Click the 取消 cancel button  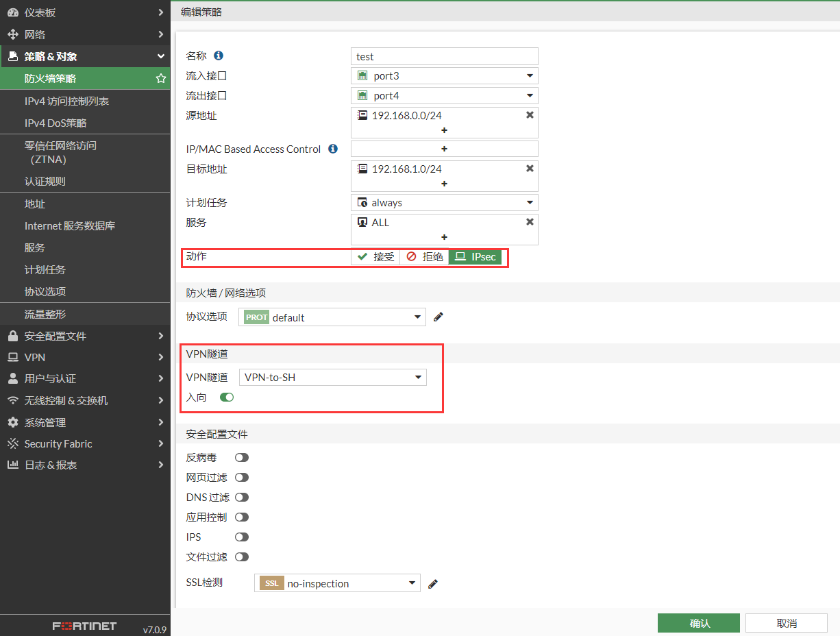787,623
